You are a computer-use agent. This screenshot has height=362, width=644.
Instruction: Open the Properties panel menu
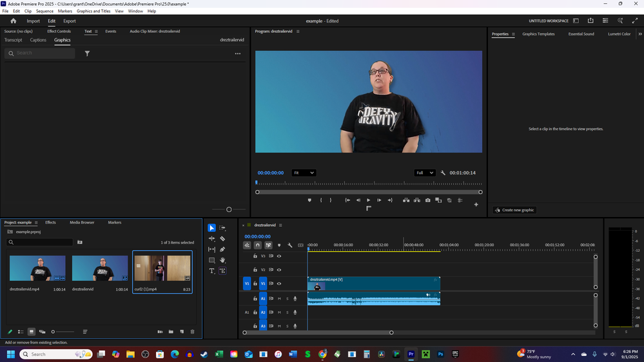click(513, 34)
